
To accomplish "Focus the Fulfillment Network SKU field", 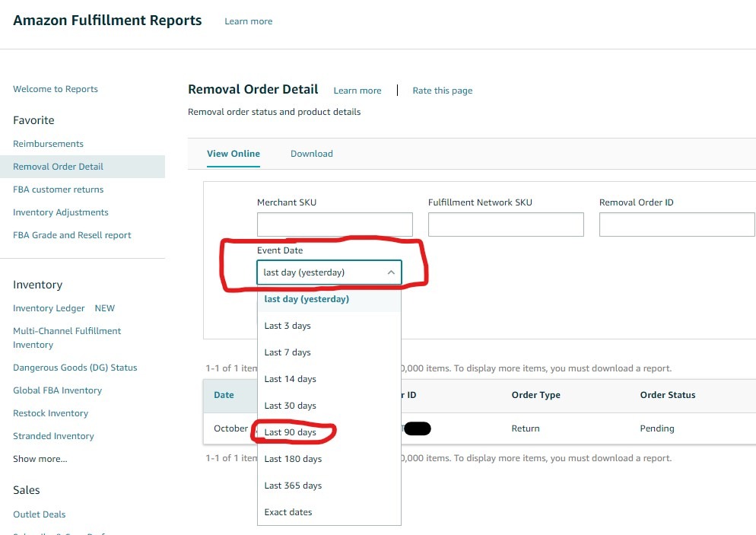I will pos(506,225).
